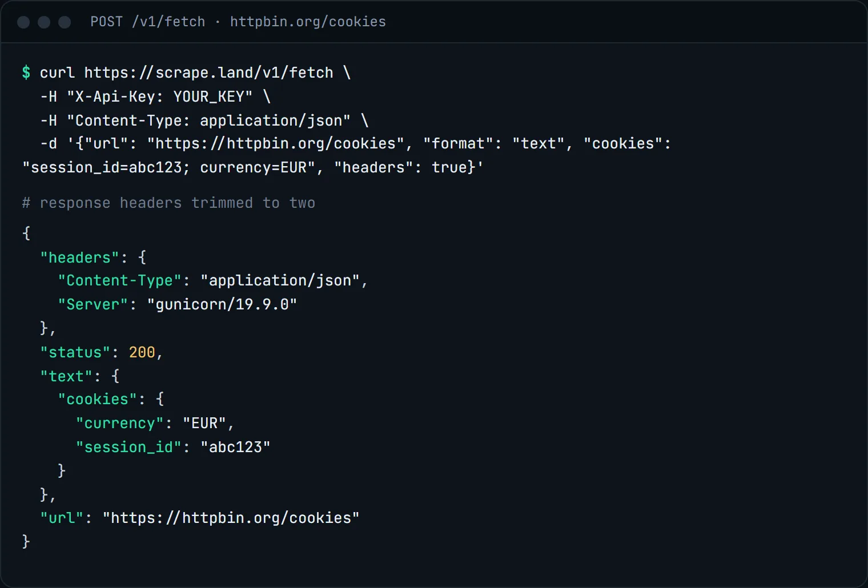This screenshot has width=868, height=588.
Task: Click the third gray window dot
Action: point(65,22)
